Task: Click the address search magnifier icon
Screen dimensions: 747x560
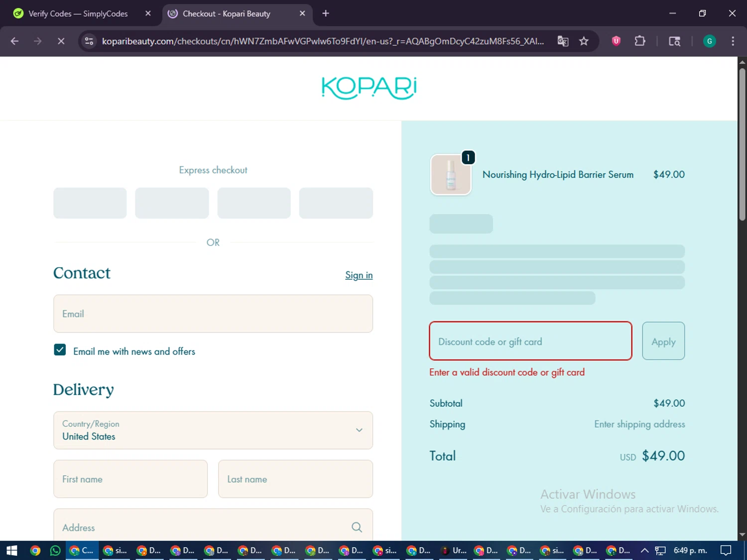Action: coord(357,527)
